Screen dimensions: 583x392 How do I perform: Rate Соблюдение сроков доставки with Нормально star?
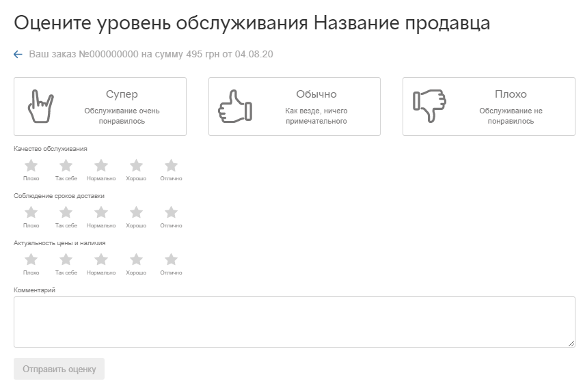coord(101,212)
